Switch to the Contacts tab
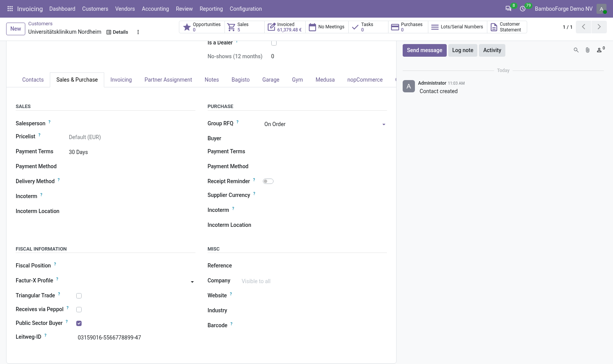The height and width of the screenshot is (364, 613). 33,80
